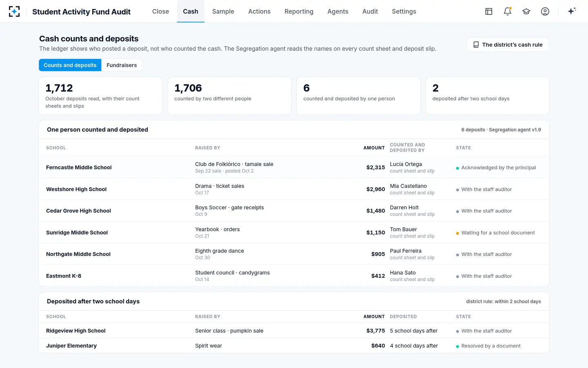588x368 pixels.
Task: Click the Lucia Ortega name
Action: [x=406, y=164]
